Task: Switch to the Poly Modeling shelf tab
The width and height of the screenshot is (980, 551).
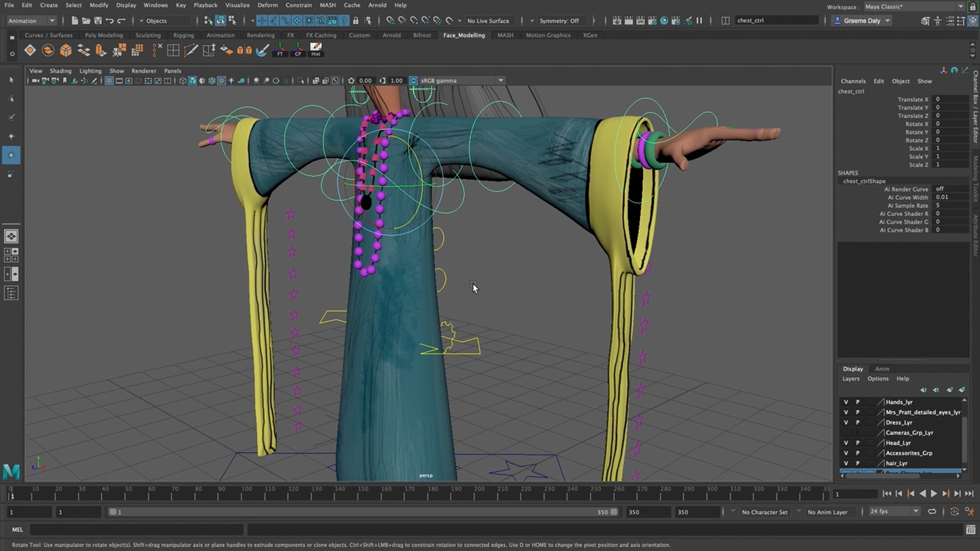Action: point(104,35)
